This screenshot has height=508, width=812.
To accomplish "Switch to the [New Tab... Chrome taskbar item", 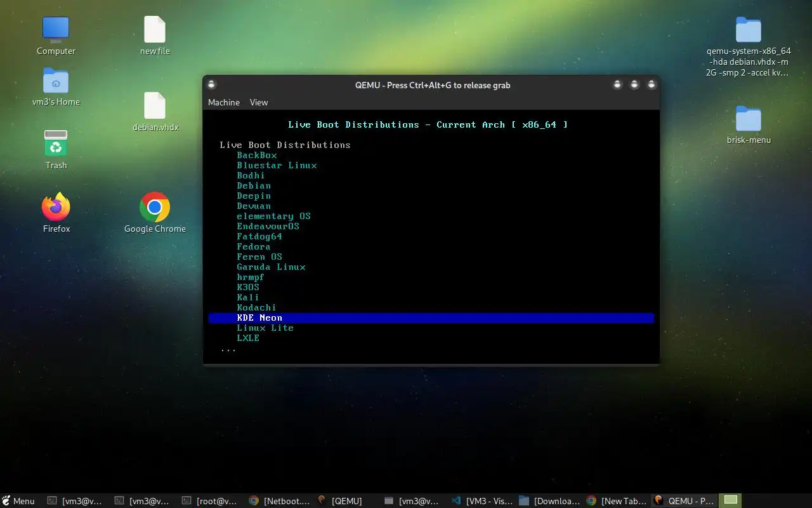I will point(617,501).
